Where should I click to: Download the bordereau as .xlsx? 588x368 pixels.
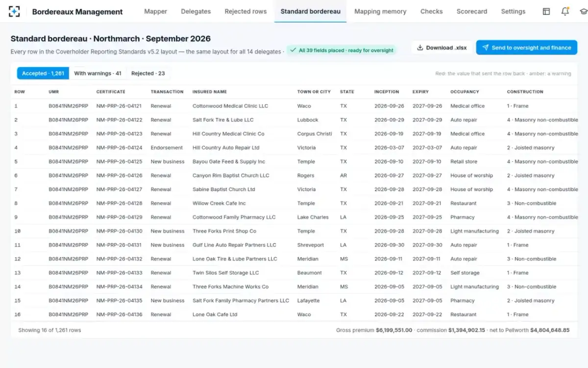pyautogui.click(x=442, y=48)
